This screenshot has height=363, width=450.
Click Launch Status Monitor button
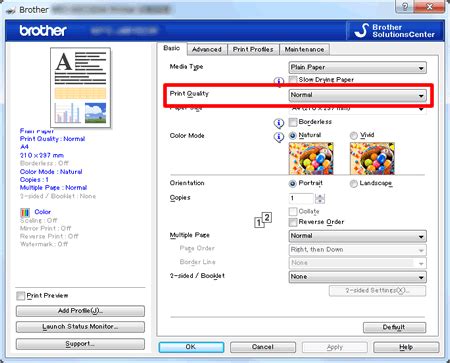point(80,327)
